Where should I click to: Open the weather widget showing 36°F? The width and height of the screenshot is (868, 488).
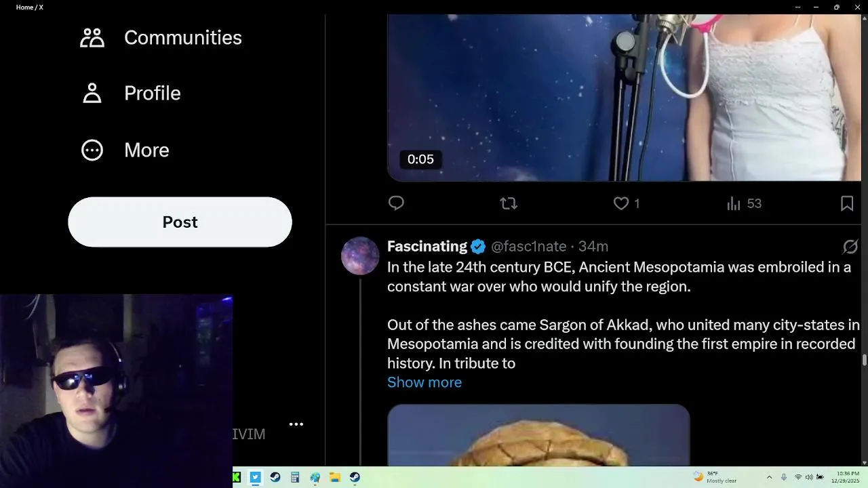[715, 477]
